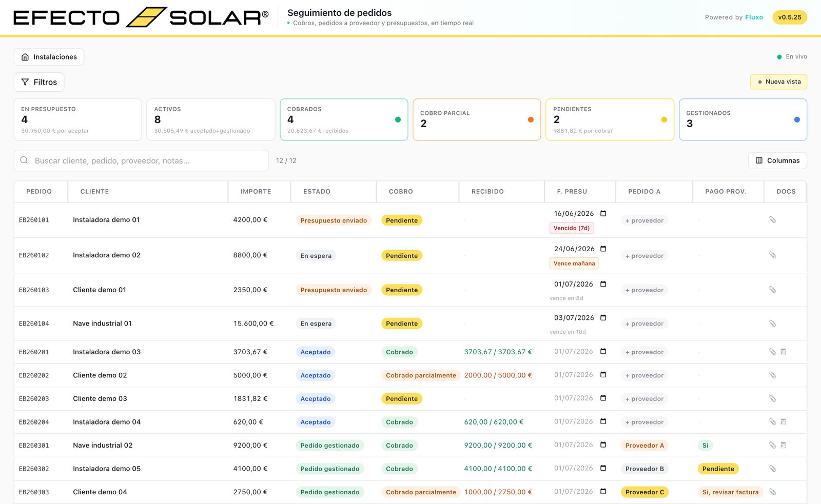Select the Cobrados summary card

[x=344, y=119]
